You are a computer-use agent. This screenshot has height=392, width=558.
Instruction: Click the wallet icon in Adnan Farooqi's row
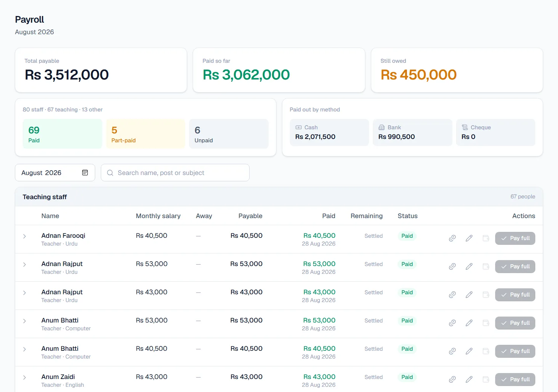point(486,238)
